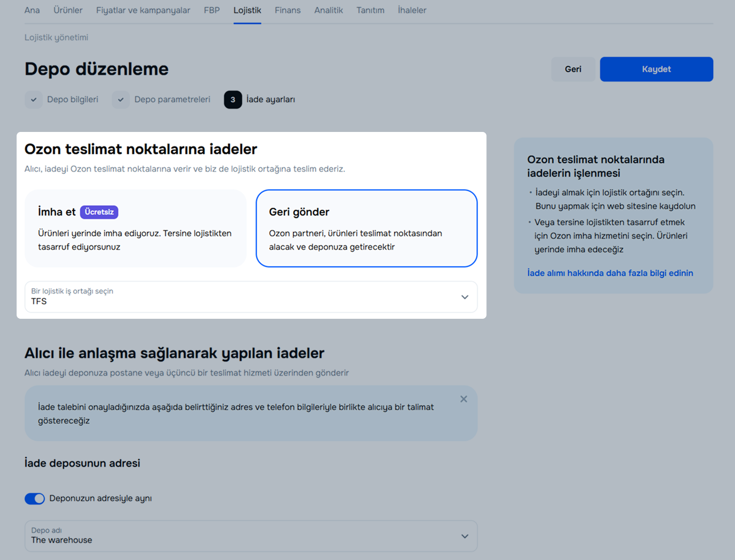Save changes with Kaydet button
735x560 pixels.
click(656, 69)
